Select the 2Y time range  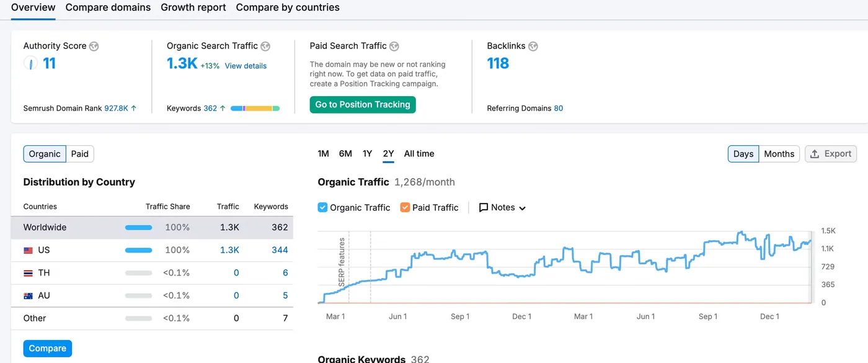(x=389, y=154)
